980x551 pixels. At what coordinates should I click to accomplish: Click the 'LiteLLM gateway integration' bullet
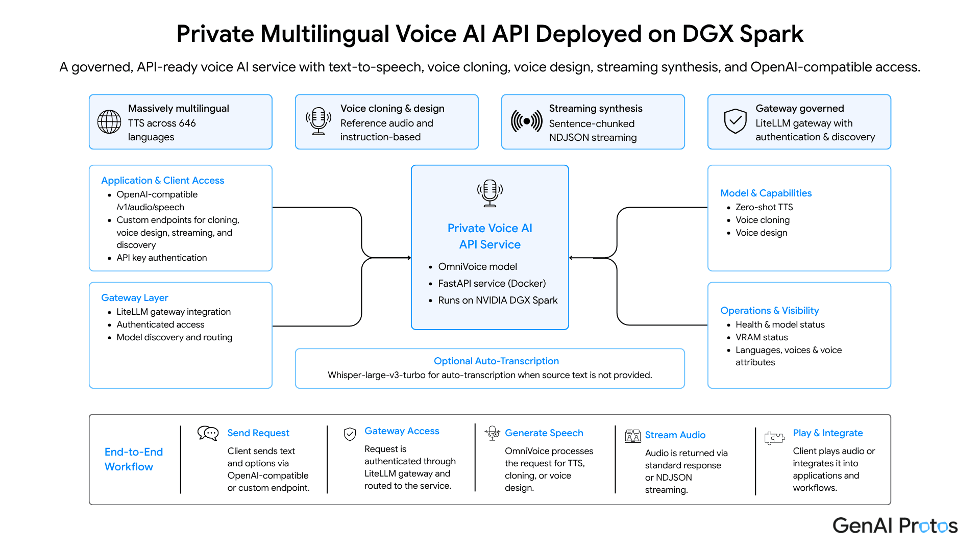[174, 312]
